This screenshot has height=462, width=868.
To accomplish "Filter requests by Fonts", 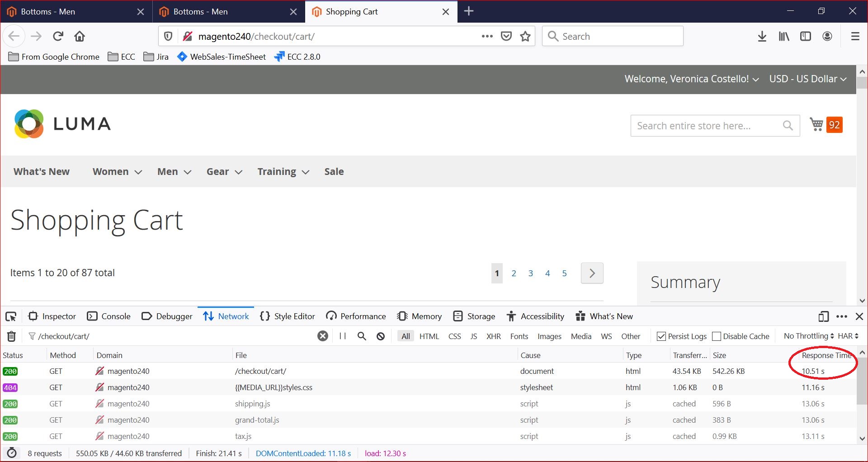I will 519,336.
